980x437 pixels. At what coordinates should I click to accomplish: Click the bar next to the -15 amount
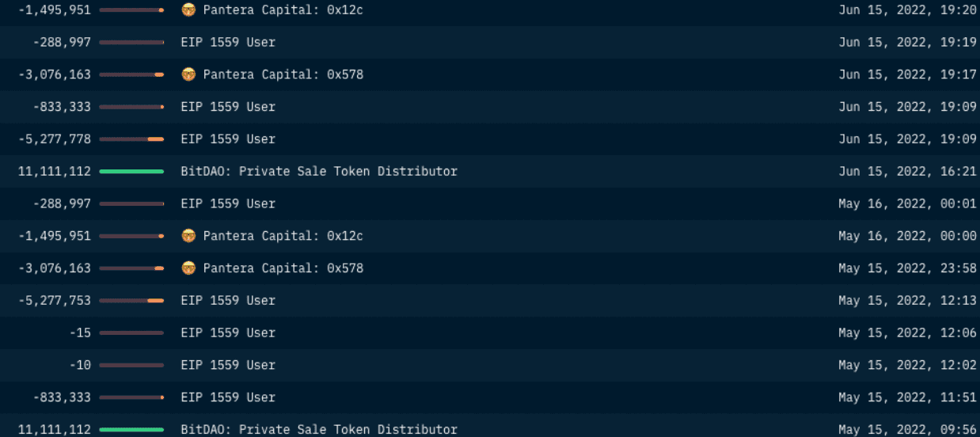click(x=131, y=333)
